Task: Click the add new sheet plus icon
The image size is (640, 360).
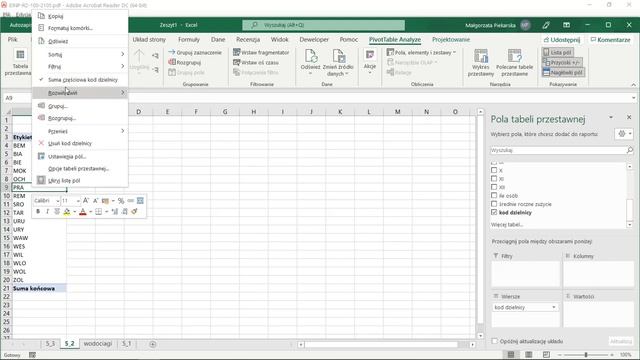Action: [x=153, y=344]
